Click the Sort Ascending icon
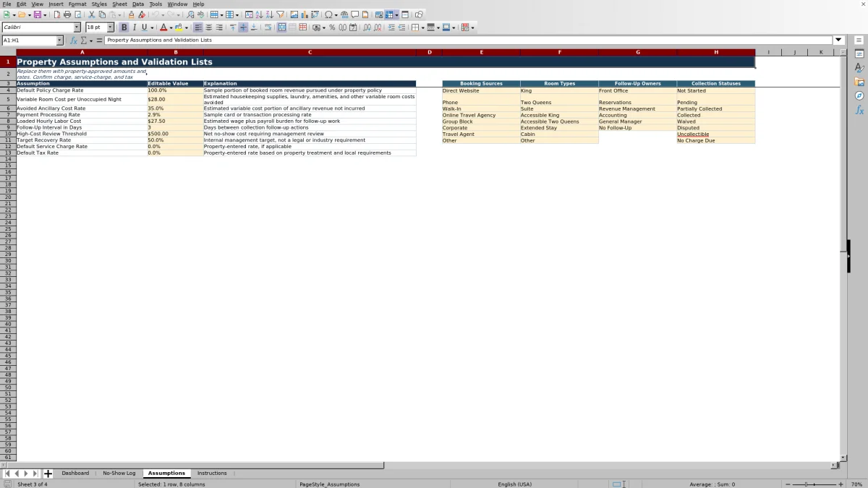Image resolution: width=868 pixels, height=488 pixels. click(x=259, y=14)
